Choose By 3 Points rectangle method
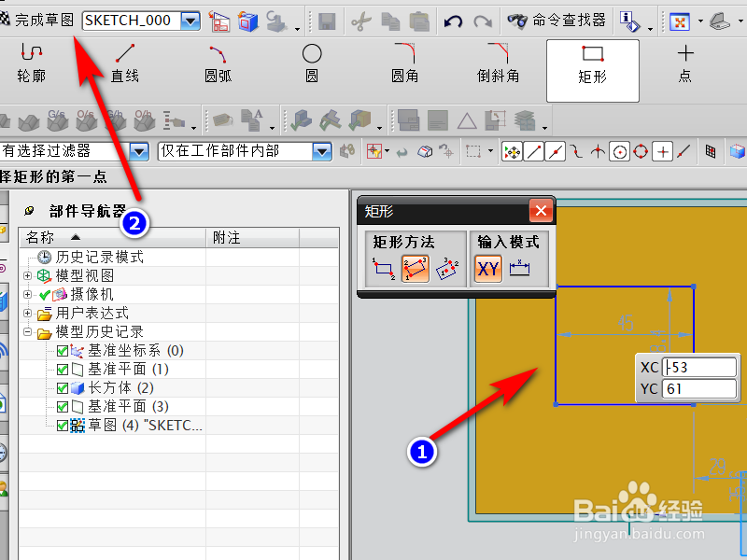The width and height of the screenshot is (747, 560). pyautogui.click(x=416, y=269)
